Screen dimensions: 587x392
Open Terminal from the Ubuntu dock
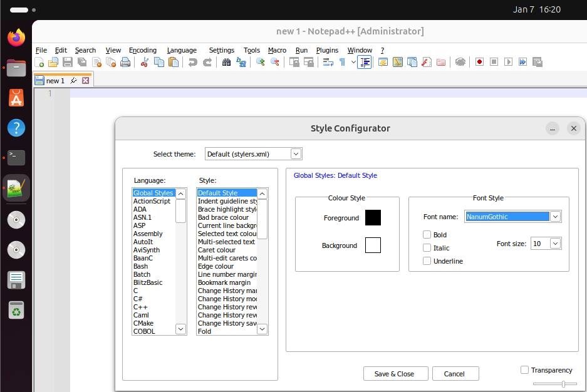pos(16,158)
